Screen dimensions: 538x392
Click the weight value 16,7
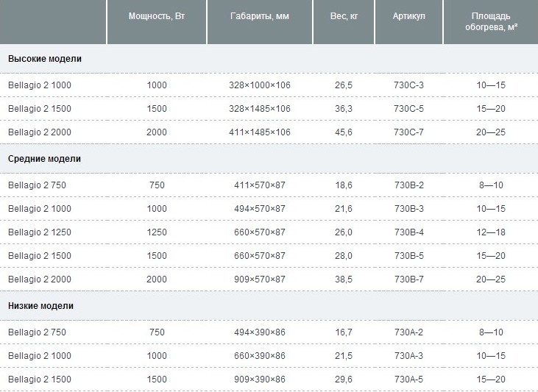[x=344, y=332]
